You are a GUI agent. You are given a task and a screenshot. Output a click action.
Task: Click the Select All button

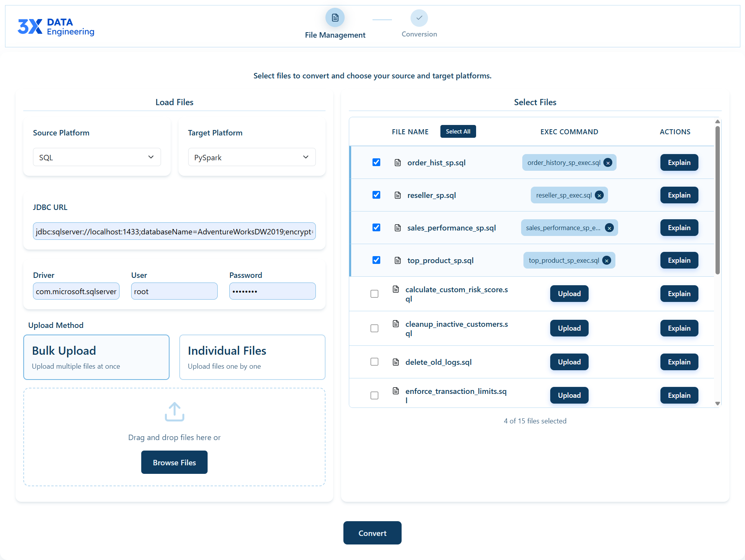point(458,132)
